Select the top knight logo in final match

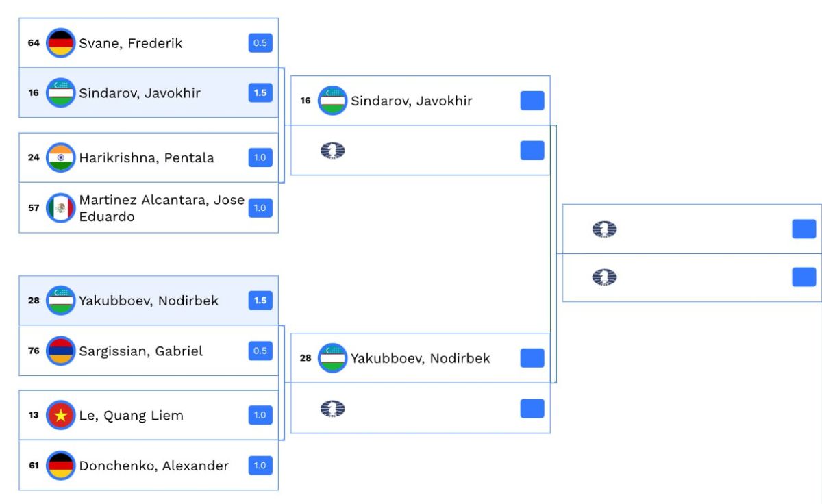(604, 229)
